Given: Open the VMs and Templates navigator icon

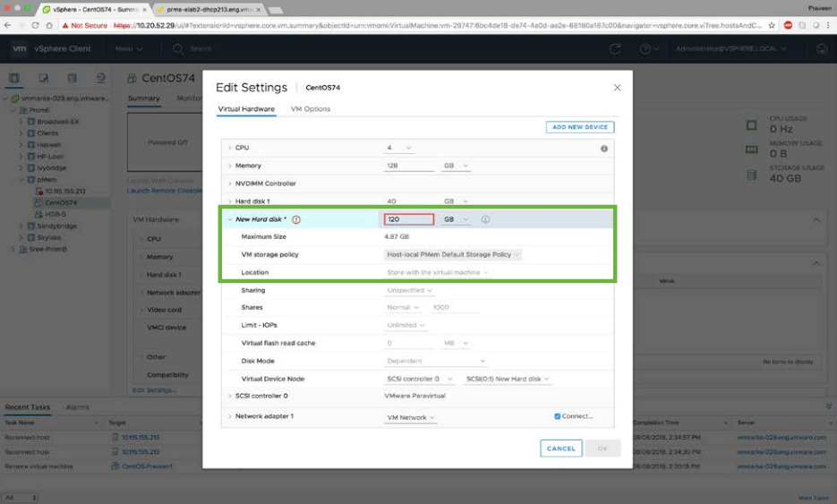Looking at the screenshot, I should (x=43, y=78).
